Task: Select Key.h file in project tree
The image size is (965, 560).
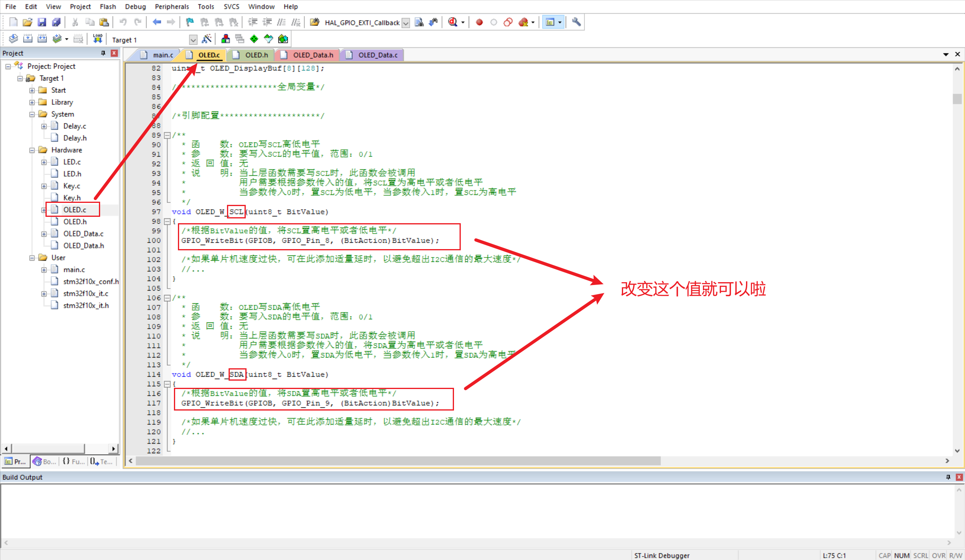Action: click(72, 198)
